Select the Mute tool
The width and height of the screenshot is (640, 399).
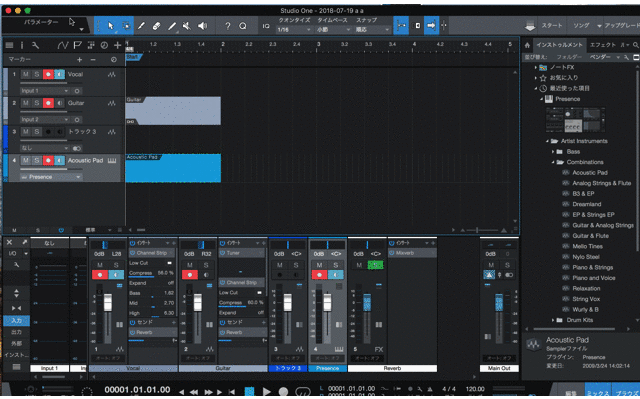point(187,26)
